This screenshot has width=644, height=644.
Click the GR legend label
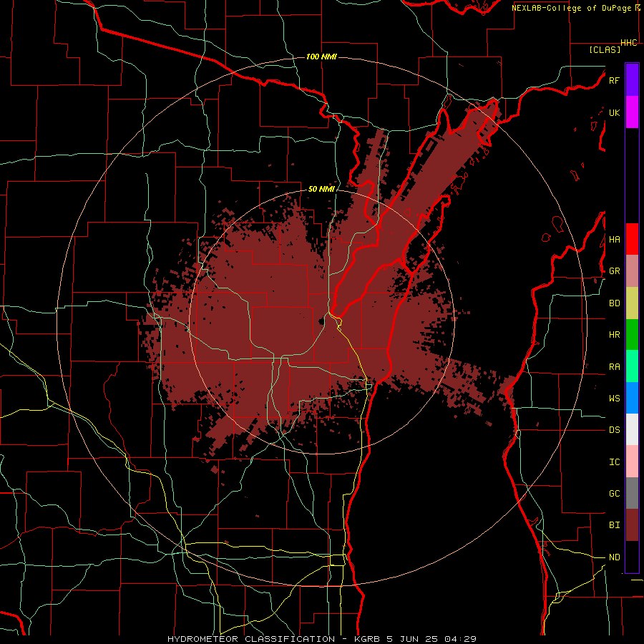[x=614, y=271]
